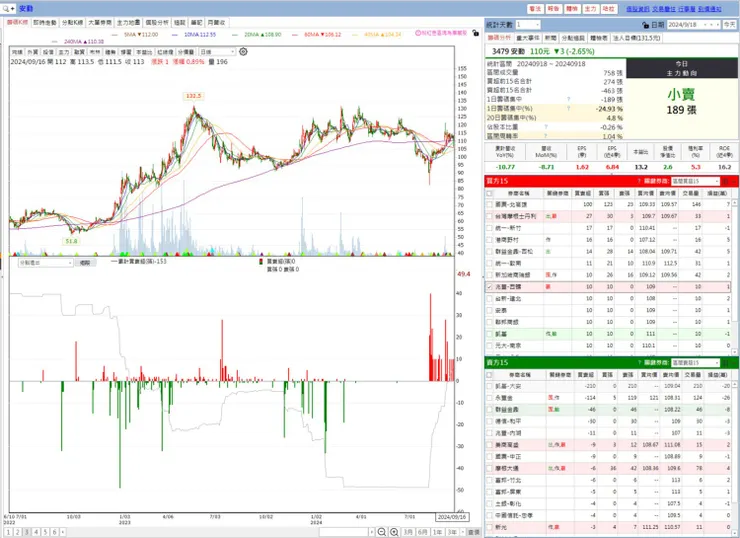
Task: Open chart settings gear icon
Action: click(243, 52)
